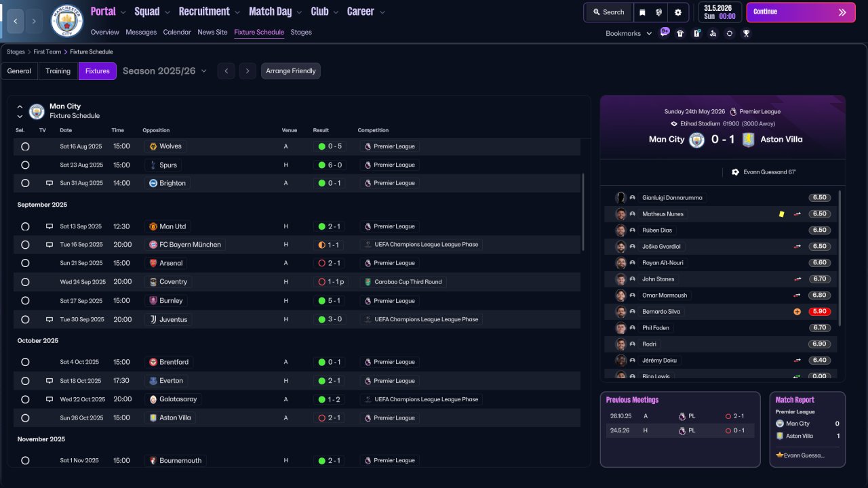Select the Burnley fixture radio button
The height and width of the screenshot is (488, 868).
[x=25, y=300]
